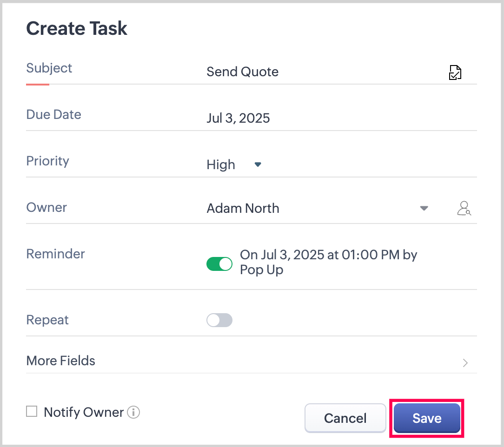
Task: Open the user lookup icon beside Owner
Action: pos(464,208)
